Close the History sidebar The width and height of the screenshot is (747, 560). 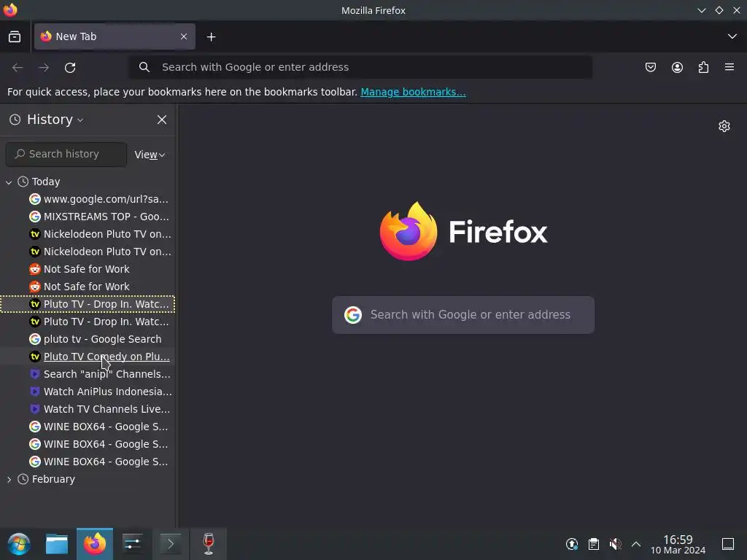coord(162,120)
